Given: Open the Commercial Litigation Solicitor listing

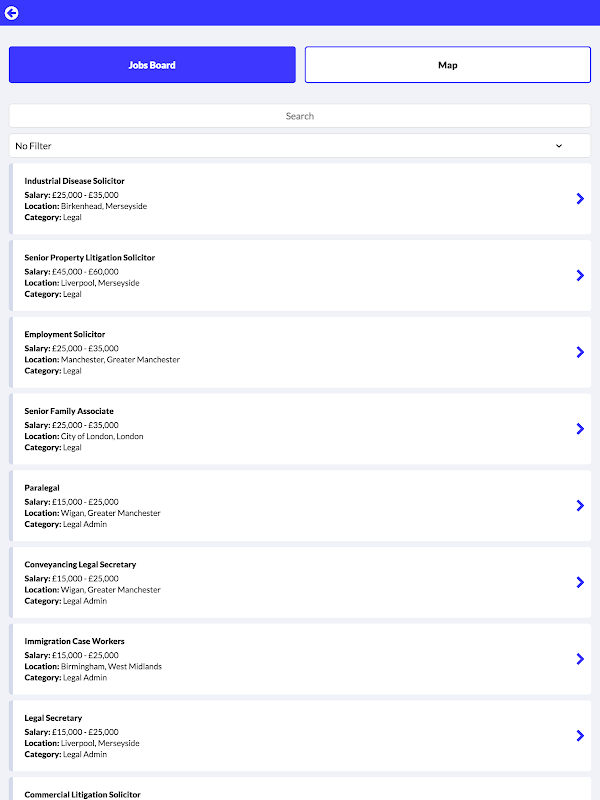Looking at the screenshot, I should point(300,789).
